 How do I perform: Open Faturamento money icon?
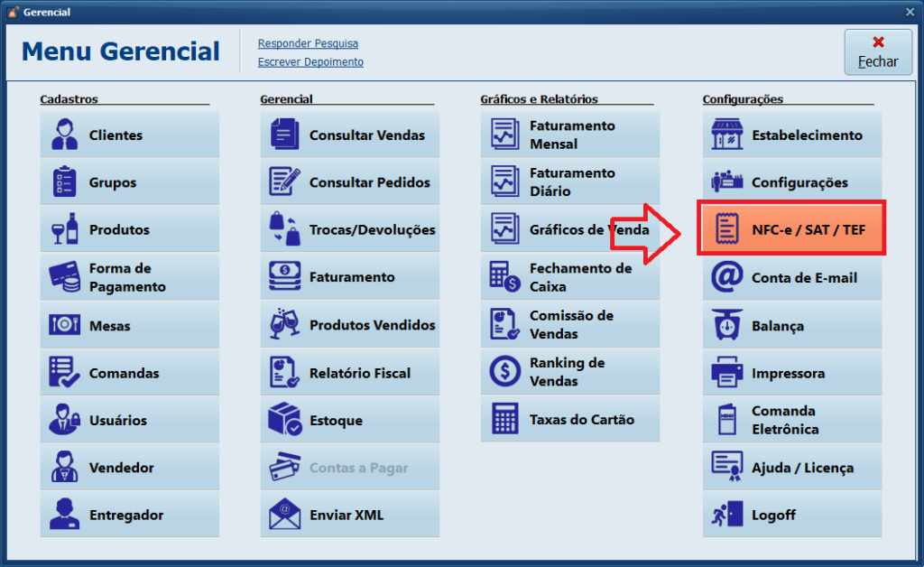(x=284, y=276)
